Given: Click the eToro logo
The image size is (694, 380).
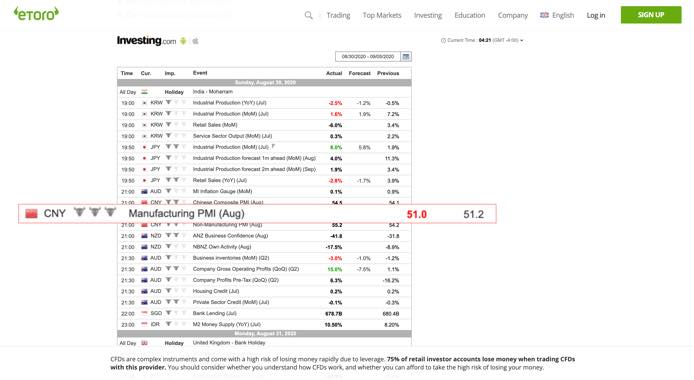Looking at the screenshot, I should (x=36, y=14).
